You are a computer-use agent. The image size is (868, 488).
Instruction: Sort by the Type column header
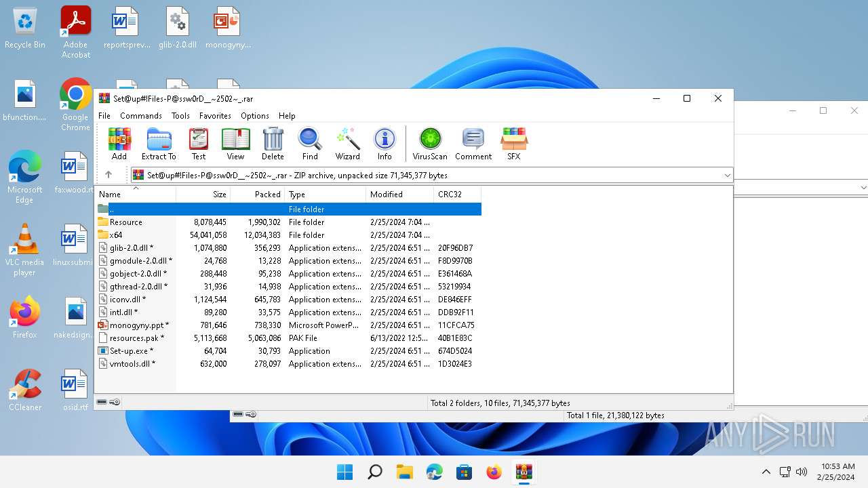[325, 195]
